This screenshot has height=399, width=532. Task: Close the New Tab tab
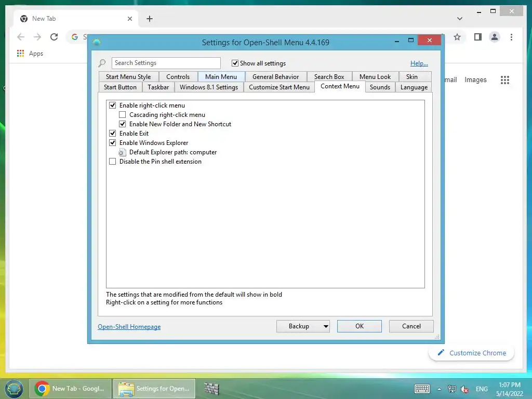point(130,19)
